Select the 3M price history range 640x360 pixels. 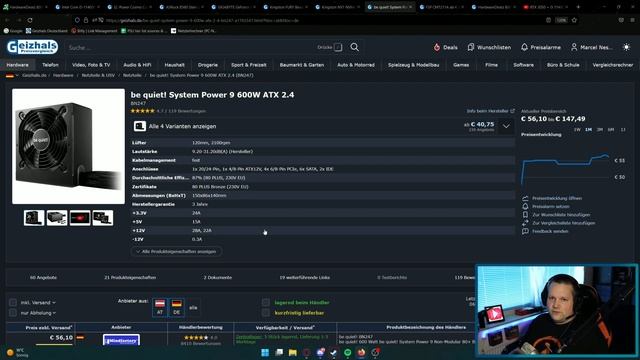click(600, 130)
